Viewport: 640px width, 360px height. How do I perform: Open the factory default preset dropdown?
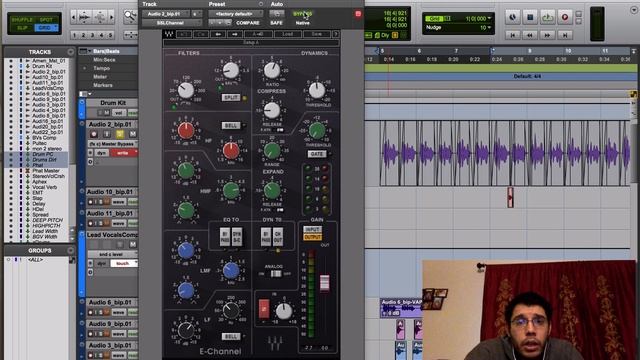[x=235, y=14]
